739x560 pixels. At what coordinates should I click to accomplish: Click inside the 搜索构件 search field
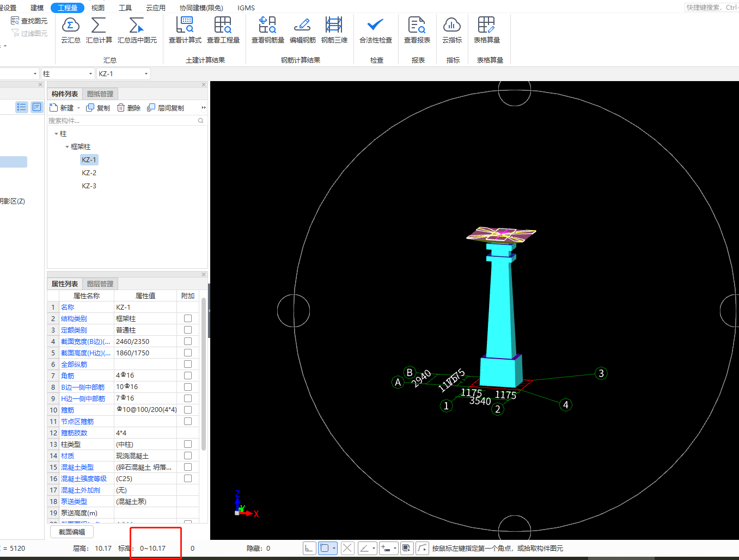coord(123,121)
